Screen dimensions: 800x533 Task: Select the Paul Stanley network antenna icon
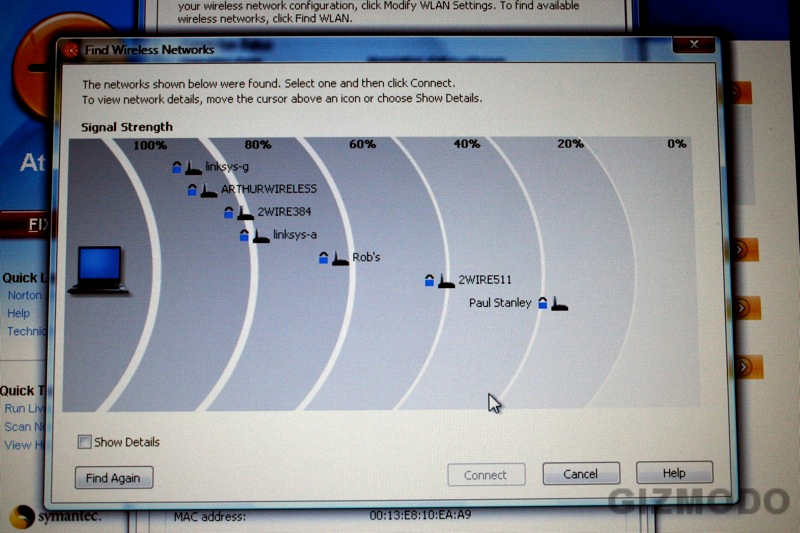[559, 303]
